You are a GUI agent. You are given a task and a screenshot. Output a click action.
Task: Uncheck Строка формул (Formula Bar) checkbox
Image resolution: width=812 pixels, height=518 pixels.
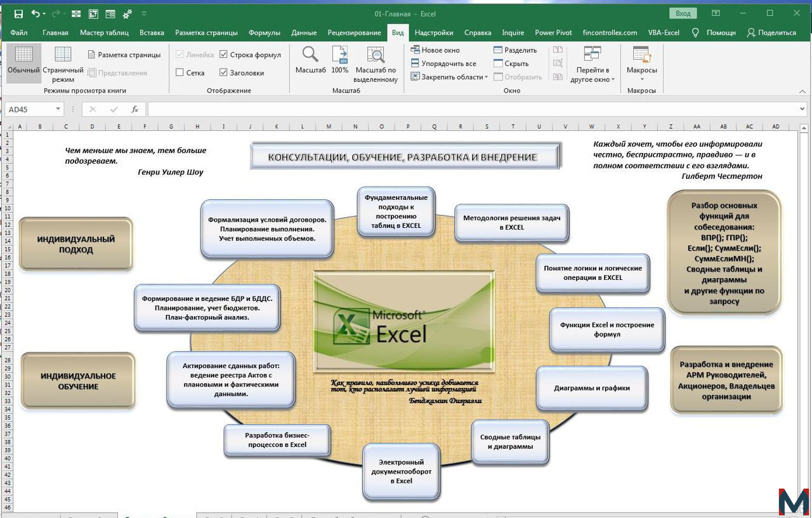[x=223, y=55]
